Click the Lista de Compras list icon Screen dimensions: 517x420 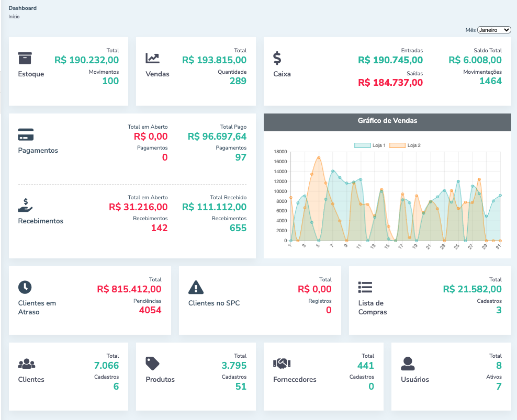pyautogui.click(x=365, y=287)
